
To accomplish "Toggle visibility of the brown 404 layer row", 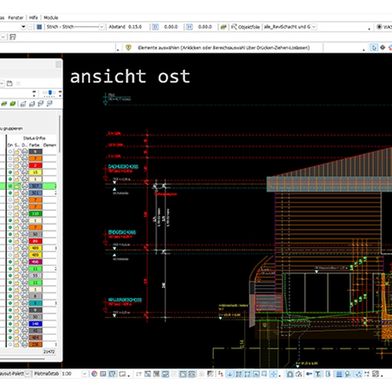I will click(10, 337).
